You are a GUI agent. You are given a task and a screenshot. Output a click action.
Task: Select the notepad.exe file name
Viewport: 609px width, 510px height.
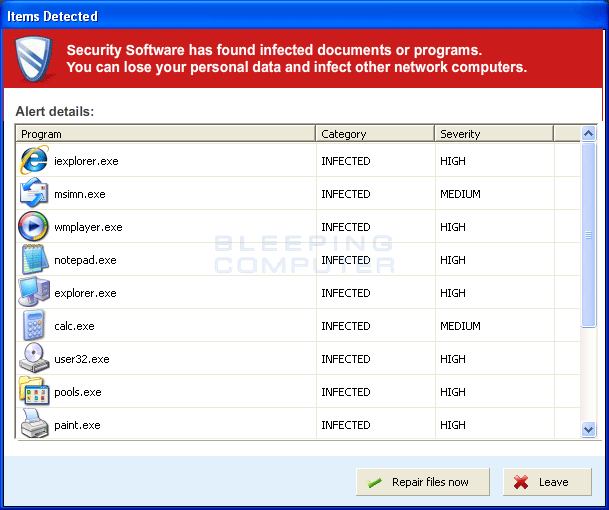click(x=85, y=260)
